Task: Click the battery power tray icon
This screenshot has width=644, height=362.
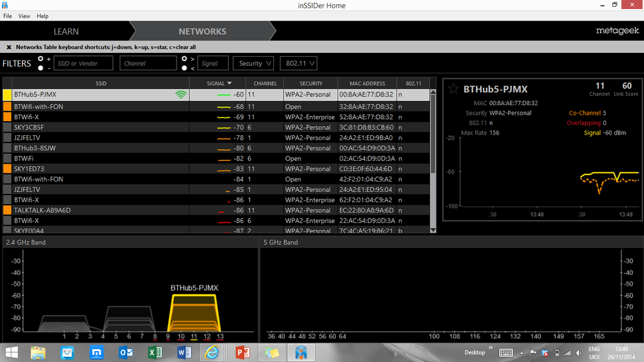Action: tap(557, 352)
